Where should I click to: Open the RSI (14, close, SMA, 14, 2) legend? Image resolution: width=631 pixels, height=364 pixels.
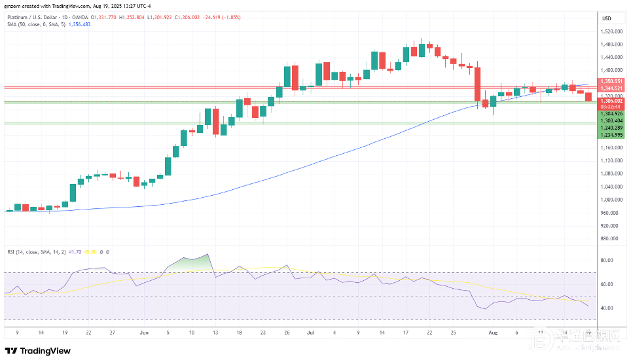(x=36, y=252)
